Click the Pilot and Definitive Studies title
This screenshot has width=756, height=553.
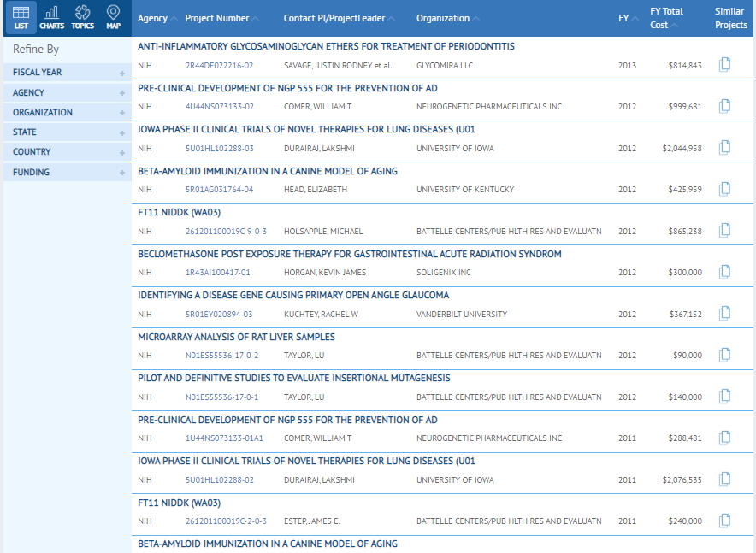click(294, 378)
